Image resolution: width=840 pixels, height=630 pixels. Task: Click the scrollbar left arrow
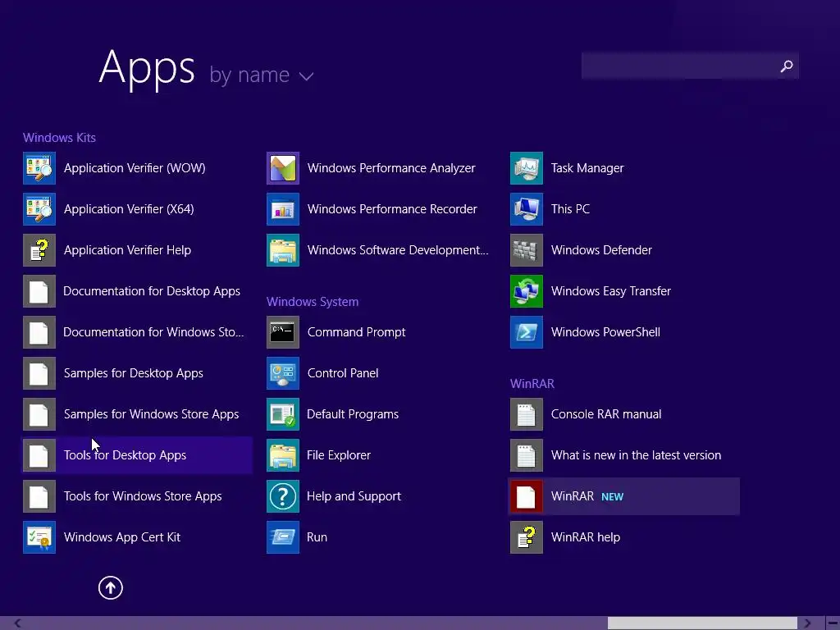[x=17, y=623]
